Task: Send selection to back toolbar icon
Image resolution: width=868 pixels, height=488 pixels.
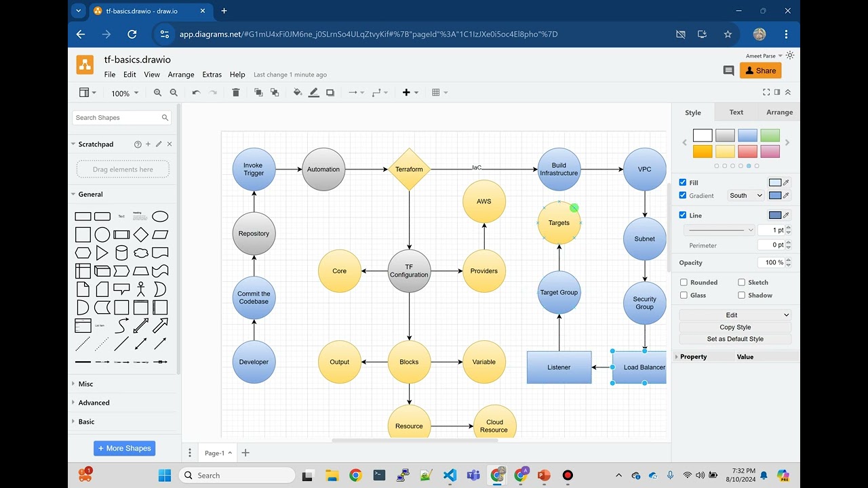Action: (275, 93)
